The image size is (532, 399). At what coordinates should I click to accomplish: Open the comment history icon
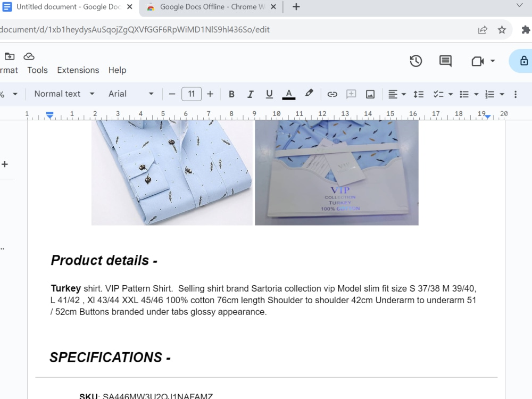[445, 61]
